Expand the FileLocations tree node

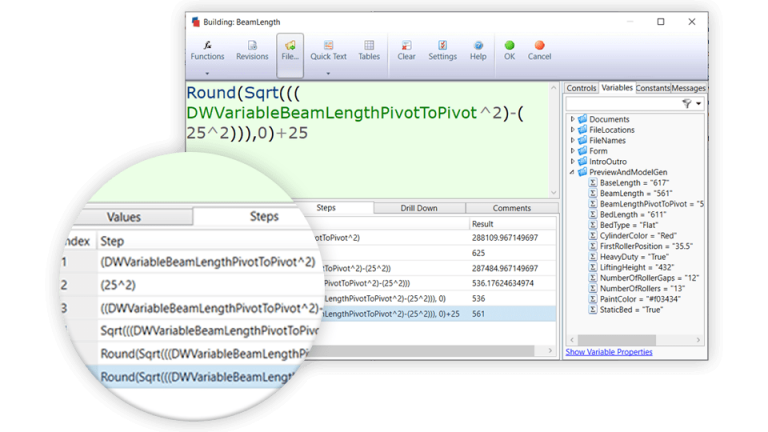[x=573, y=130]
